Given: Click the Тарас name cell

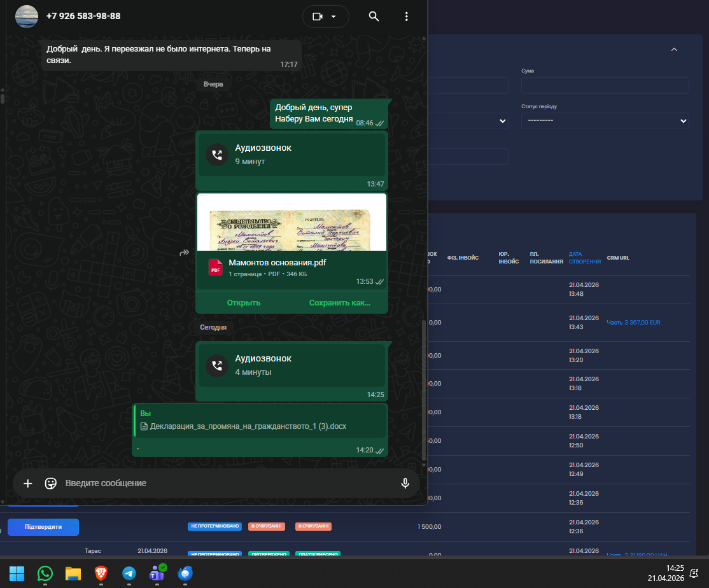Looking at the screenshot, I should (x=93, y=551).
